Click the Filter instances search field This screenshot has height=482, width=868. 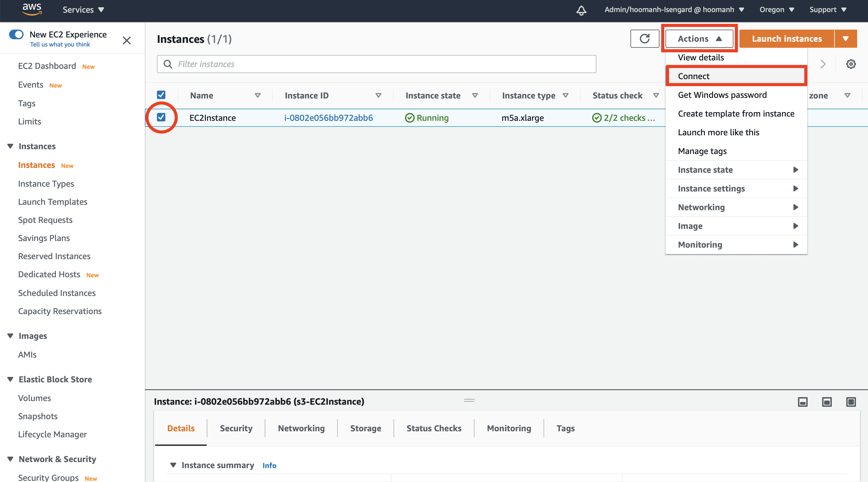(x=376, y=64)
